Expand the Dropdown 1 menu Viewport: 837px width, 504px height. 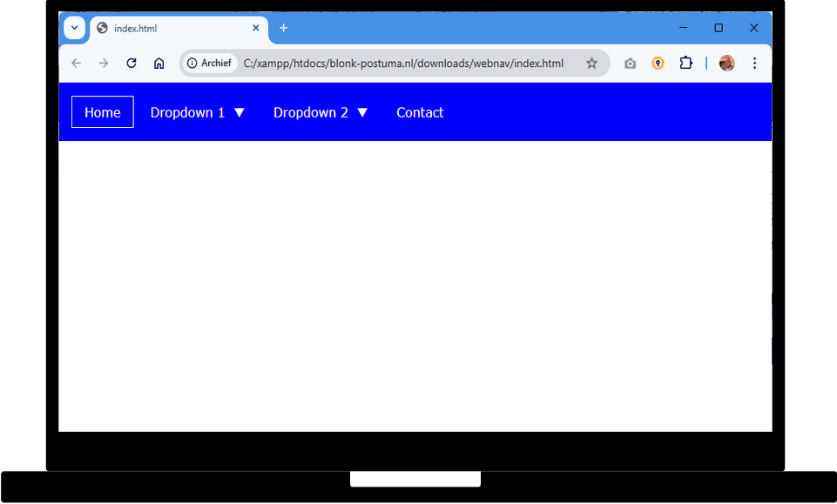[x=198, y=112]
